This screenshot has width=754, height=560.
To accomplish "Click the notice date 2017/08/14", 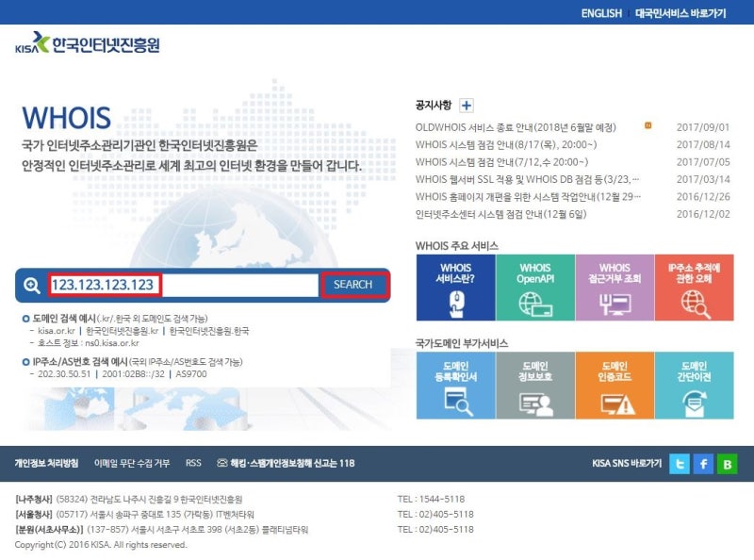I will (x=703, y=145).
